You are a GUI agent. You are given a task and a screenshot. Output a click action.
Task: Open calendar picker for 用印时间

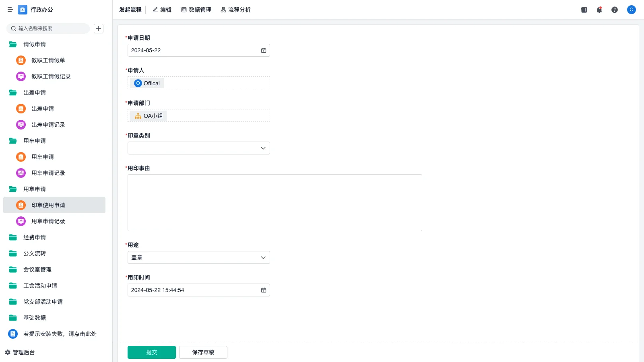pyautogui.click(x=264, y=290)
